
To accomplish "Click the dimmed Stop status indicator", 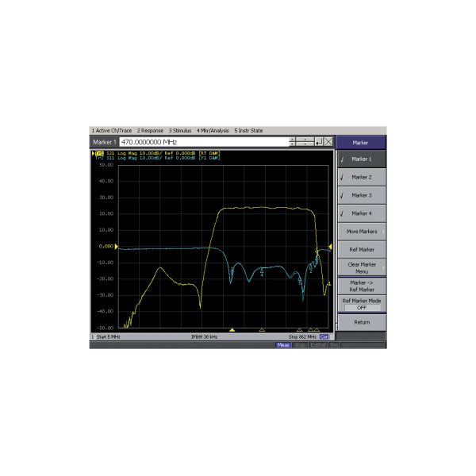I will coord(300,345).
